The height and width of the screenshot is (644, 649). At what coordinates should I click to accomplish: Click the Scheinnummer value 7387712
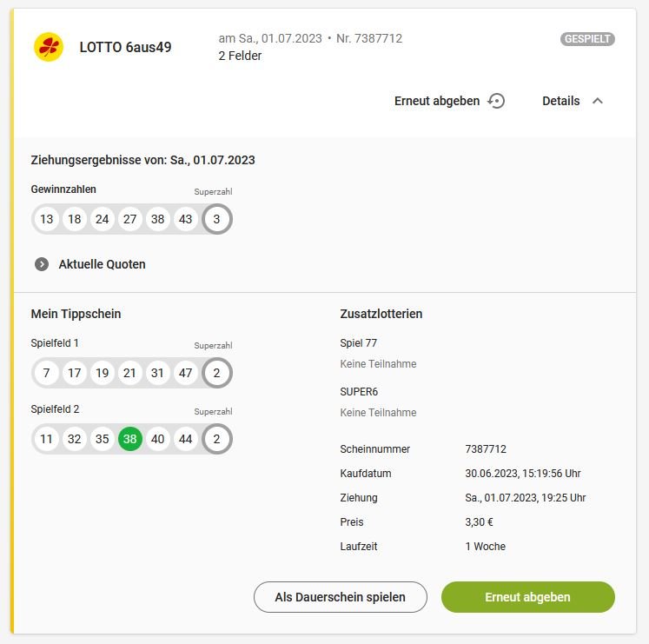[x=486, y=449]
